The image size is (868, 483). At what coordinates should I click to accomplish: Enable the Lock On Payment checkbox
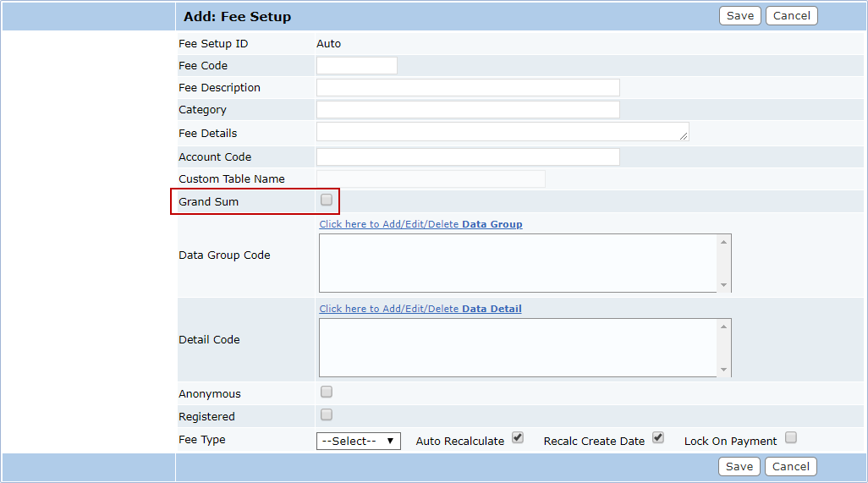pos(790,438)
